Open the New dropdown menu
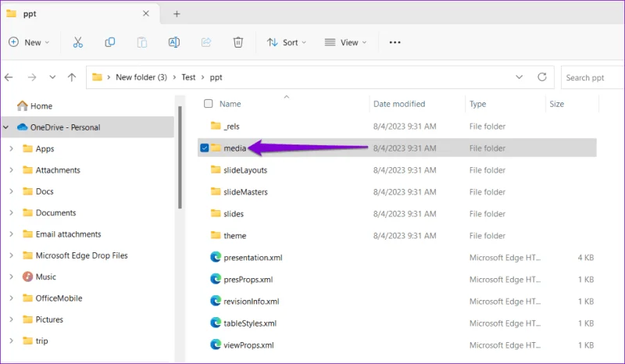This screenshot has width=625, height=364. (29, 42)
